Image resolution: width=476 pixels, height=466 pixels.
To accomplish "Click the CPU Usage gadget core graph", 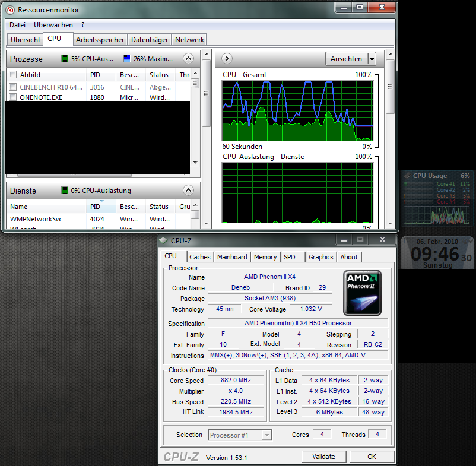I will coord(436,215).
